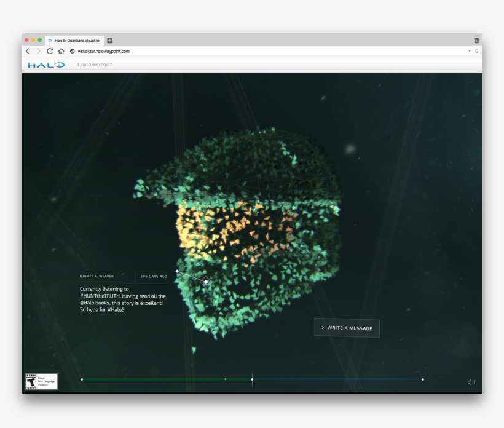The height and width of the screenshot is (428, 504).
Task: Click the diamond message marker on helmet
Action: click(x=206, y=281)
